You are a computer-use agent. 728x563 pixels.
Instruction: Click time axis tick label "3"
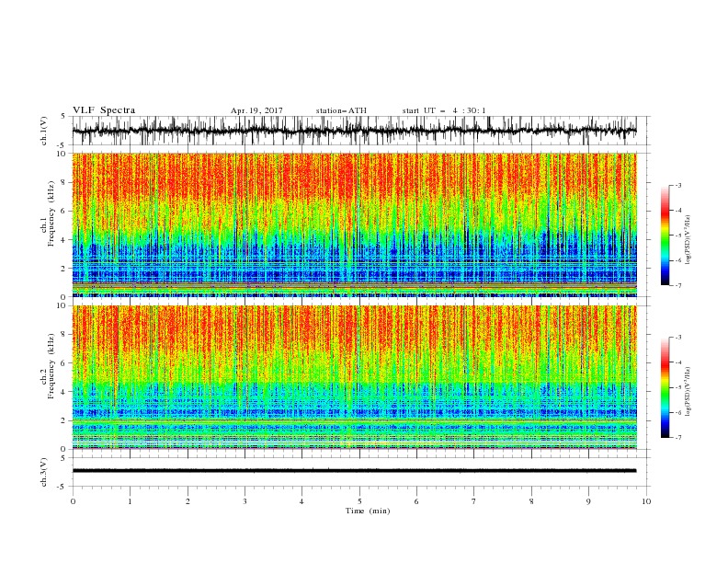(x=245, y=501)
